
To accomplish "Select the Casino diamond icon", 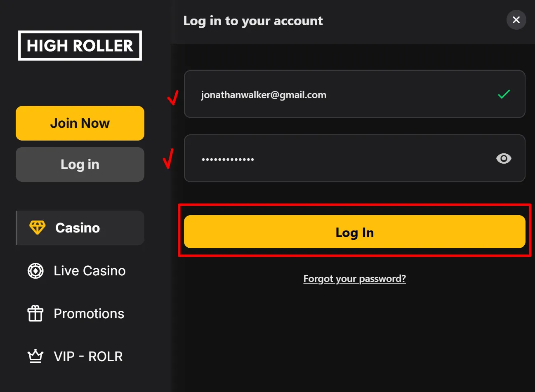I will click(x=37, y=227).
